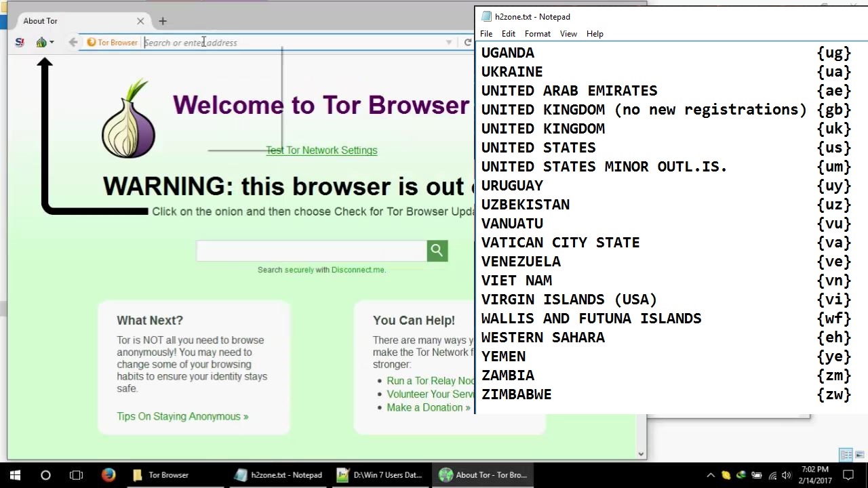This screenshot has width=868, height=488.
Task: Click the battery tray icon
Action: pos(757,475)
